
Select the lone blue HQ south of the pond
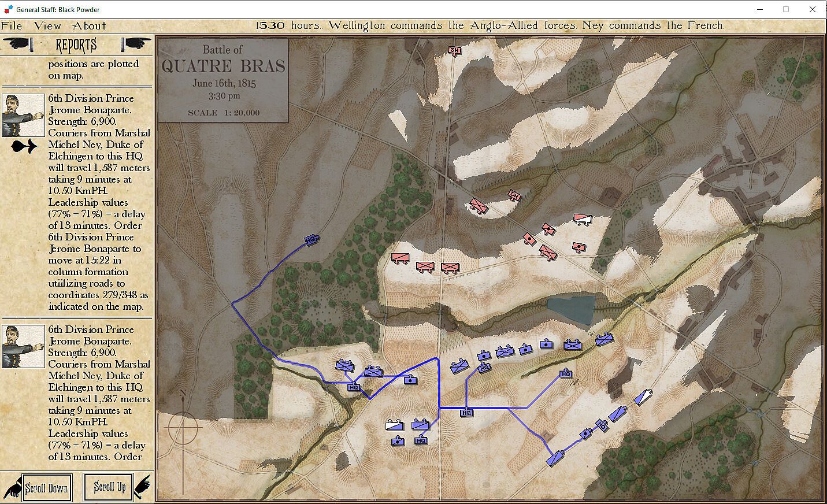pyautogui.click(x=566, y=374)
